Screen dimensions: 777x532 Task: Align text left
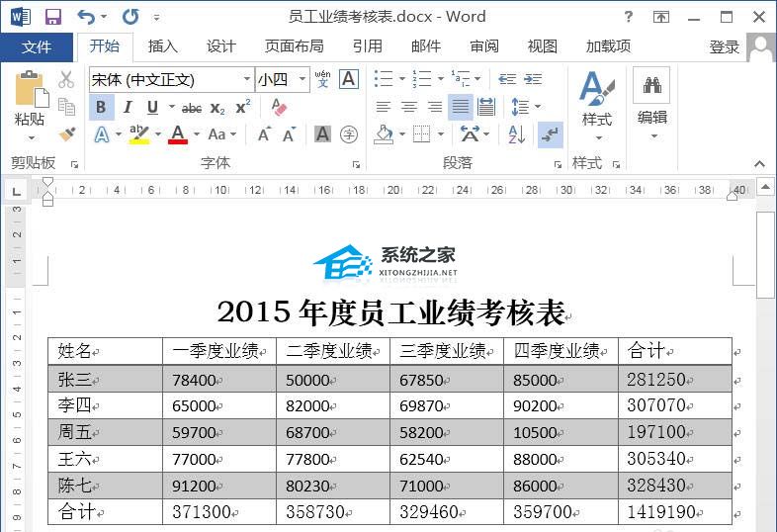[383, 107]
